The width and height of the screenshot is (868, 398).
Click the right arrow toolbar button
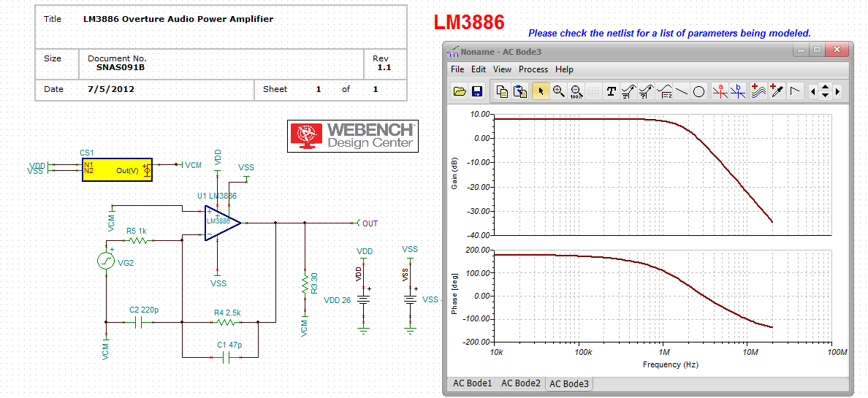[837, 92]
